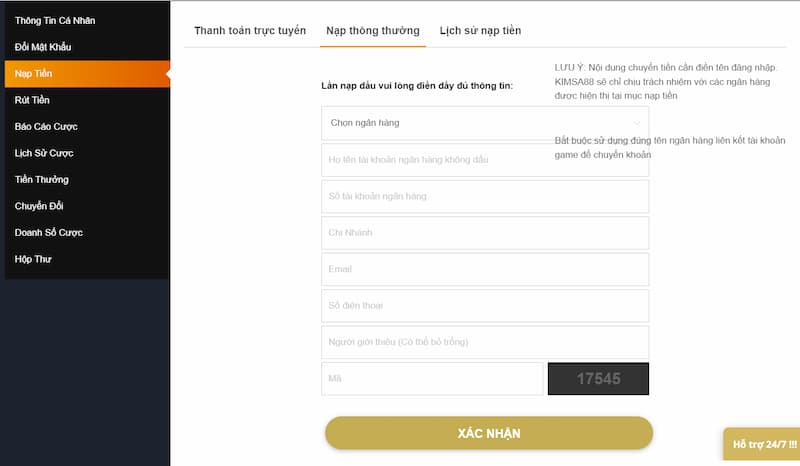Open the Chọn ngân hàng dropdown
This screenshot has width=800, height=466.
click(x=485, y=123)
